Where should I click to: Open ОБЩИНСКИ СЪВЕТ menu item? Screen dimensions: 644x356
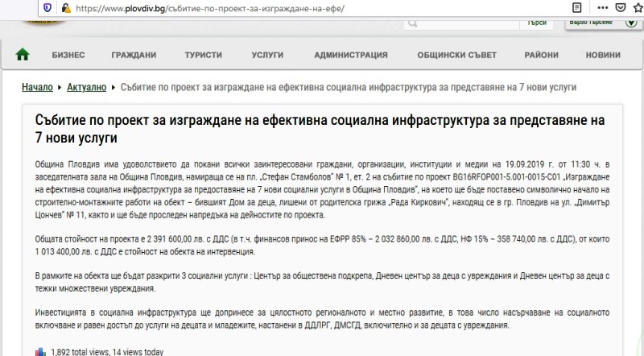(455, 56)
